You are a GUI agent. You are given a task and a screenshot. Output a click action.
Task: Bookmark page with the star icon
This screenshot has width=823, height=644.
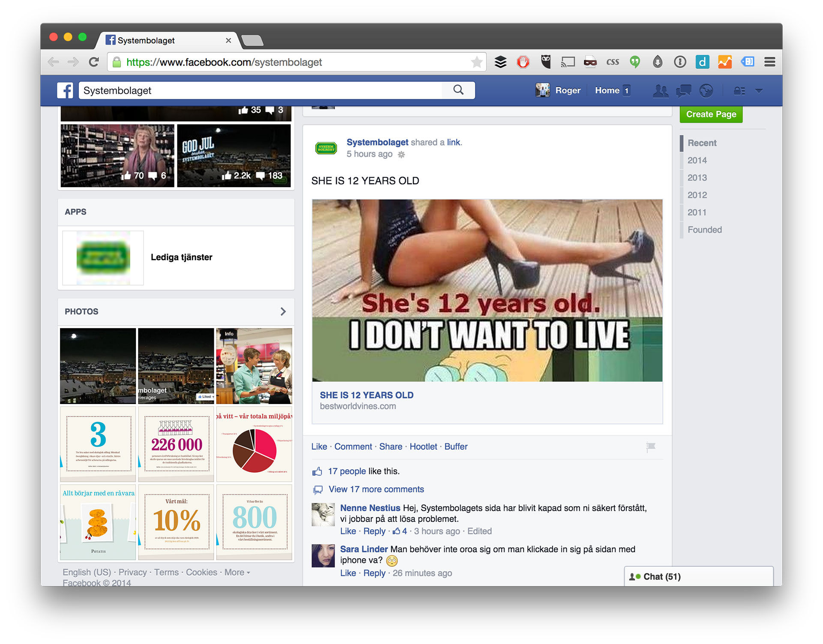[x=477, y=63]
